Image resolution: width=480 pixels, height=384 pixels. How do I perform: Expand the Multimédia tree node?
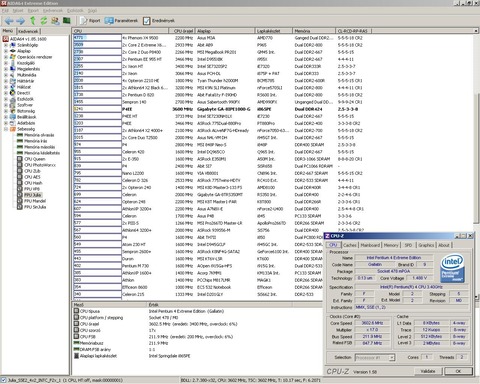(x=6, y=75)
